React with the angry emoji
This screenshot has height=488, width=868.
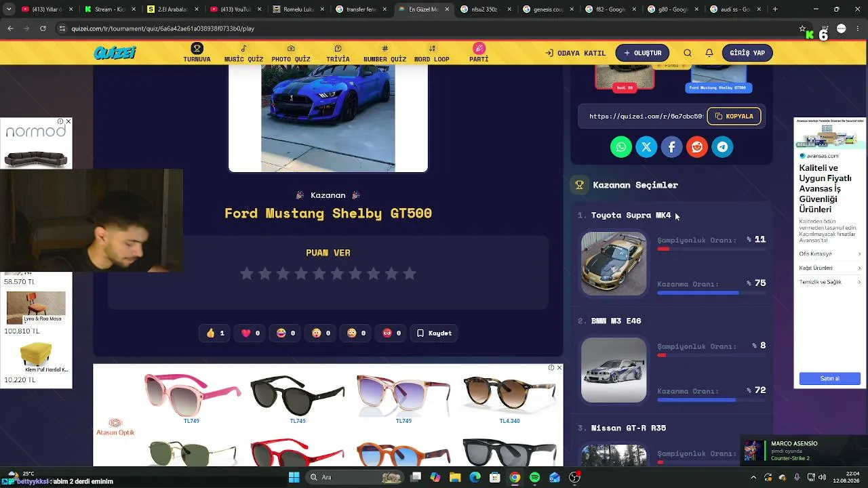point(392,333)
